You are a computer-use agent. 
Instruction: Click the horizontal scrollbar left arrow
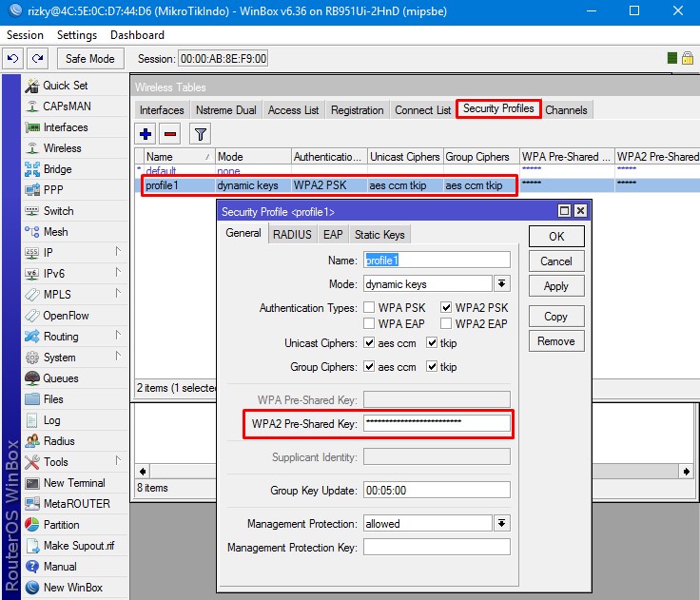coord(143,472)
